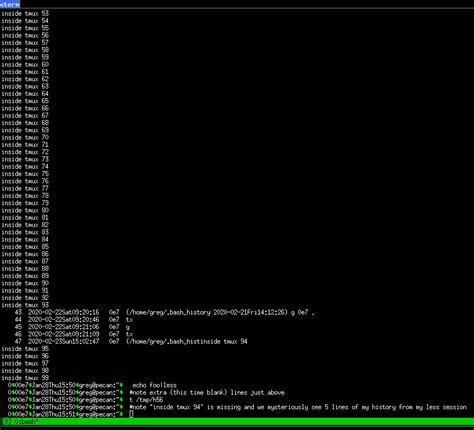Click history entry 43 with '.bash_history' path
This screenshot has height=430, width=474.
164,313
